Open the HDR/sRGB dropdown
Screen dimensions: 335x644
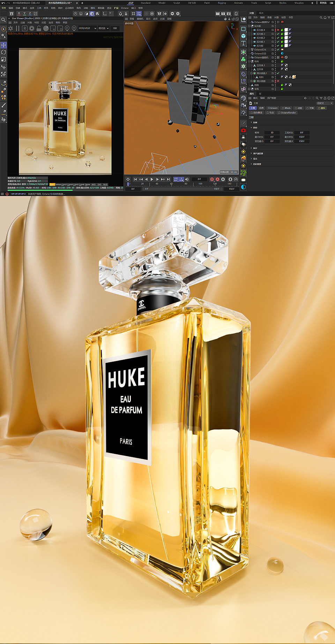pos(87,28)
